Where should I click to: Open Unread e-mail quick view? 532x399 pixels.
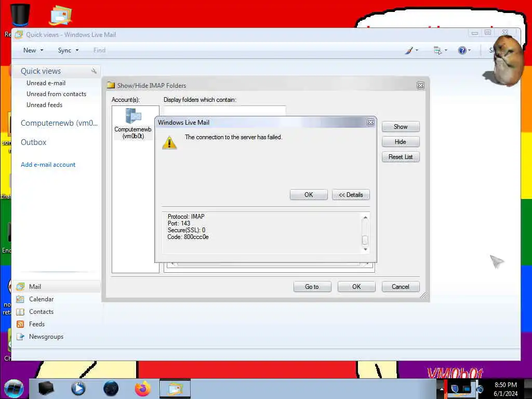(x=46, y=83)
